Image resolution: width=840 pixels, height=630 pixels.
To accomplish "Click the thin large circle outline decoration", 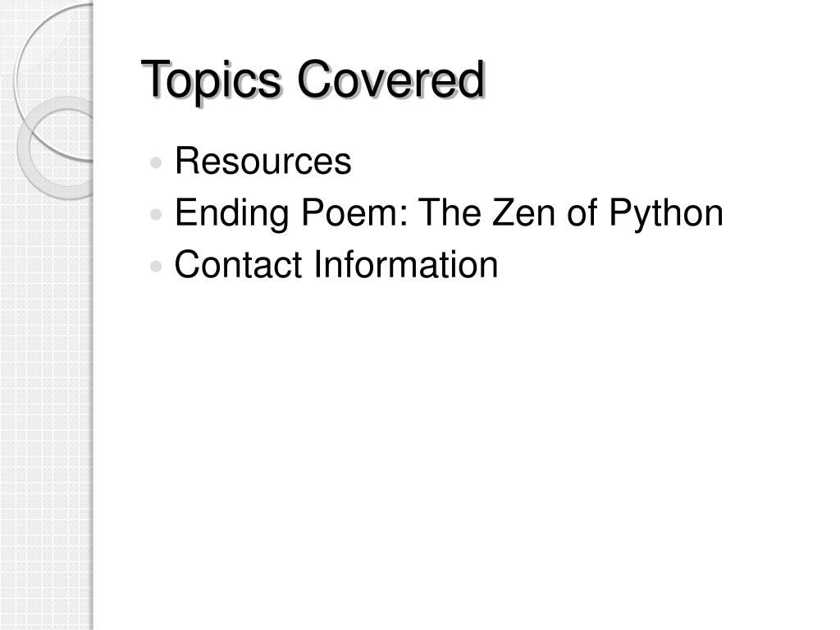I will (x=53, y=80).
